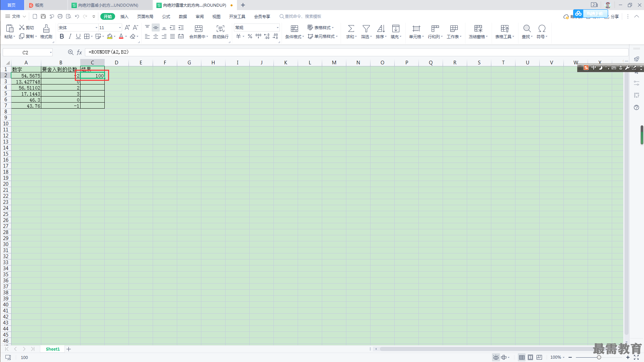This screenshot has width=644, height=362.
Task: Open the Data (数据) tab
Action: (183, 16)
